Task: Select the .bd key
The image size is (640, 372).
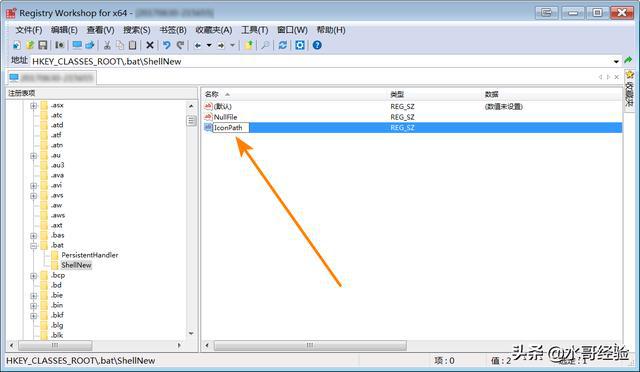Action: pyautogui.click(x=56, y=285)
